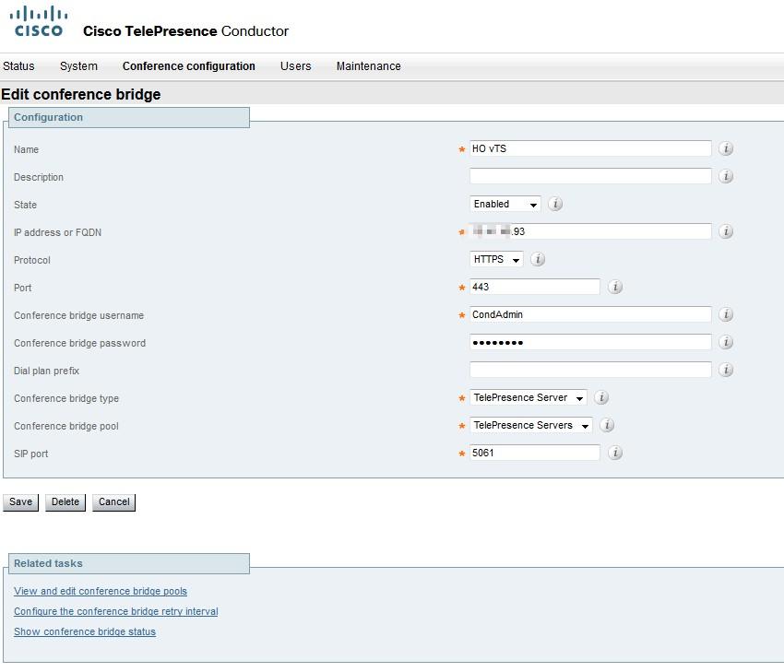Open the Protocol dropdown showing HTTPS
The width and height of the screenshot is (784, 672).
496,259
